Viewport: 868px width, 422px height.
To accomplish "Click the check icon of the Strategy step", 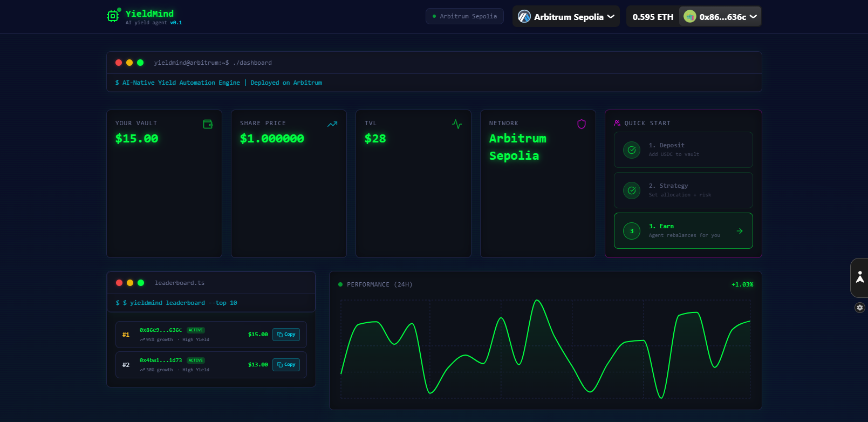I will 632,190.
